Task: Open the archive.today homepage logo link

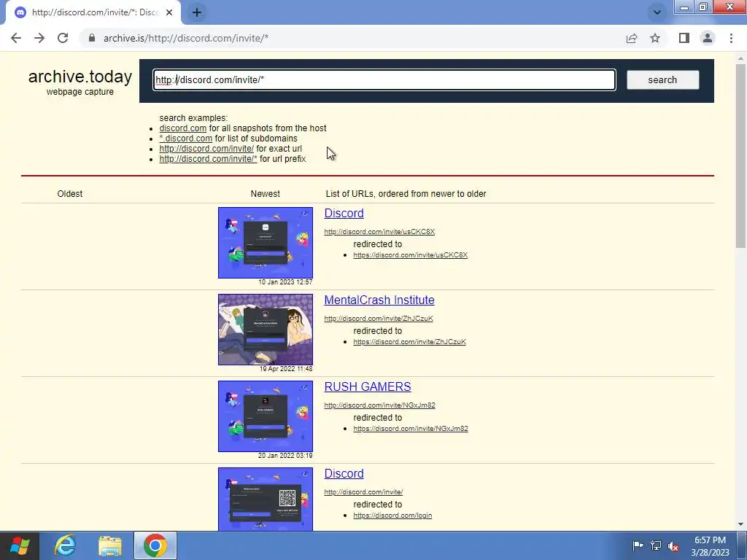Action: (80, 76)
